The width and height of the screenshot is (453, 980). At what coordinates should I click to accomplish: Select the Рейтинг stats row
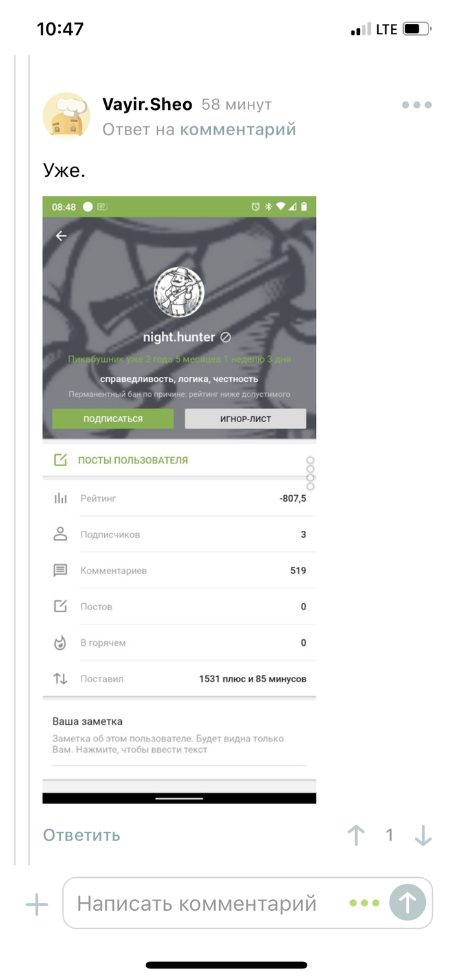pos(179,498)
